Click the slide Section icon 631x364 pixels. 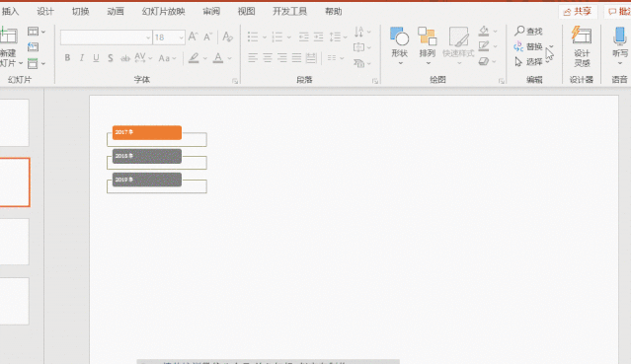point(33,63)
